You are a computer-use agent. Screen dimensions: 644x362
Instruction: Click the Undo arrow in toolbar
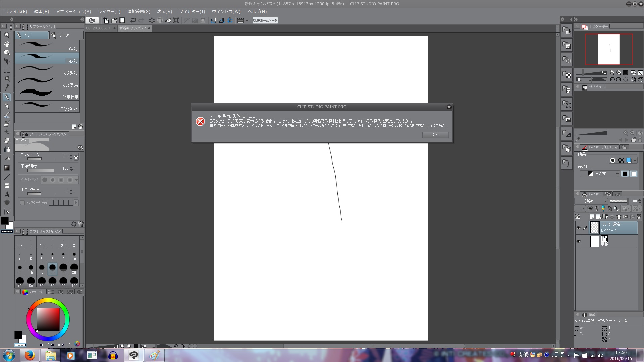pos(133,20)
